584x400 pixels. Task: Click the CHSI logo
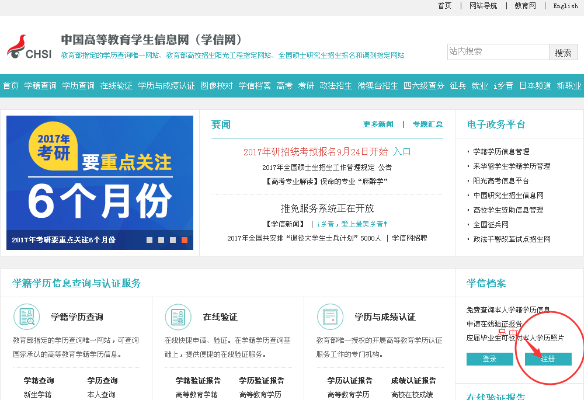point(29,47)
